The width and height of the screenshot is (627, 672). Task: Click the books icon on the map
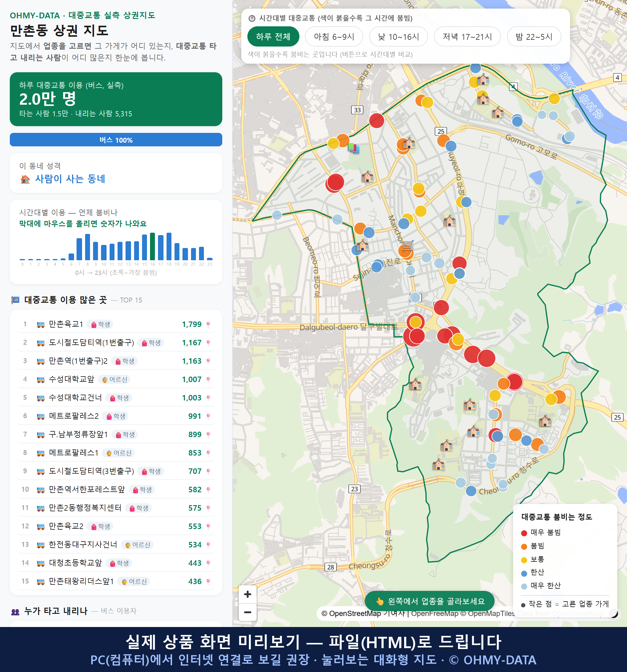[x=354, y=148]
